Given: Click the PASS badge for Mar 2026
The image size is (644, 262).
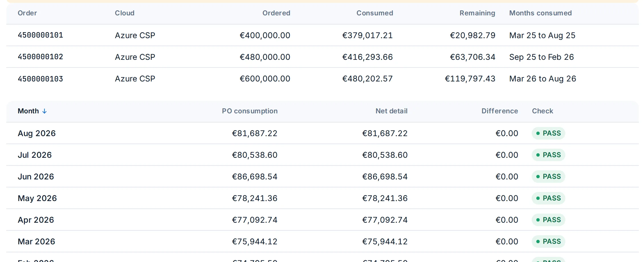Looking at the screenshot, I should pyautogui.click(x=548, y=241).
